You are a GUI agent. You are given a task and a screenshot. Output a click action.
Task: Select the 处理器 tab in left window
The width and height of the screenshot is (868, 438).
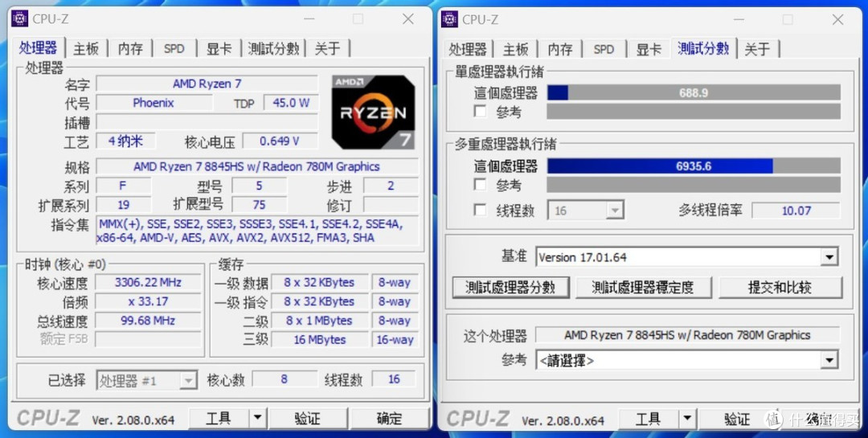click(x=39, y=47)
